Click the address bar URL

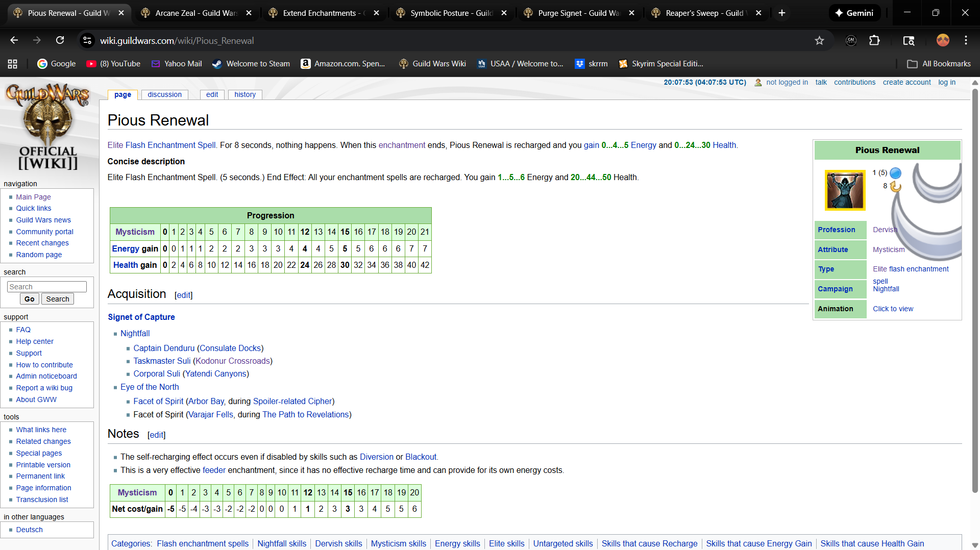pos(177,40)
